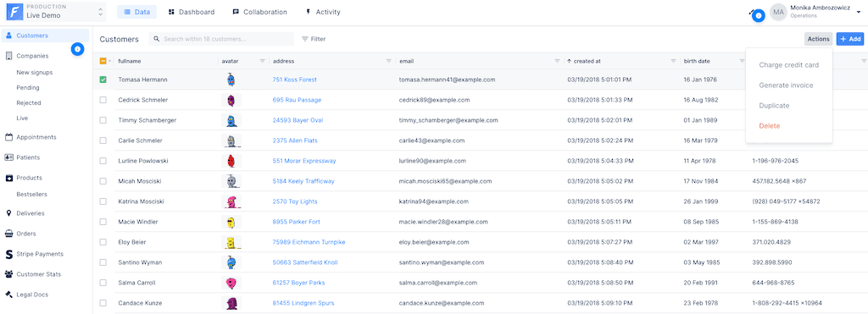Open the Rejected segment

pos(29,102)
